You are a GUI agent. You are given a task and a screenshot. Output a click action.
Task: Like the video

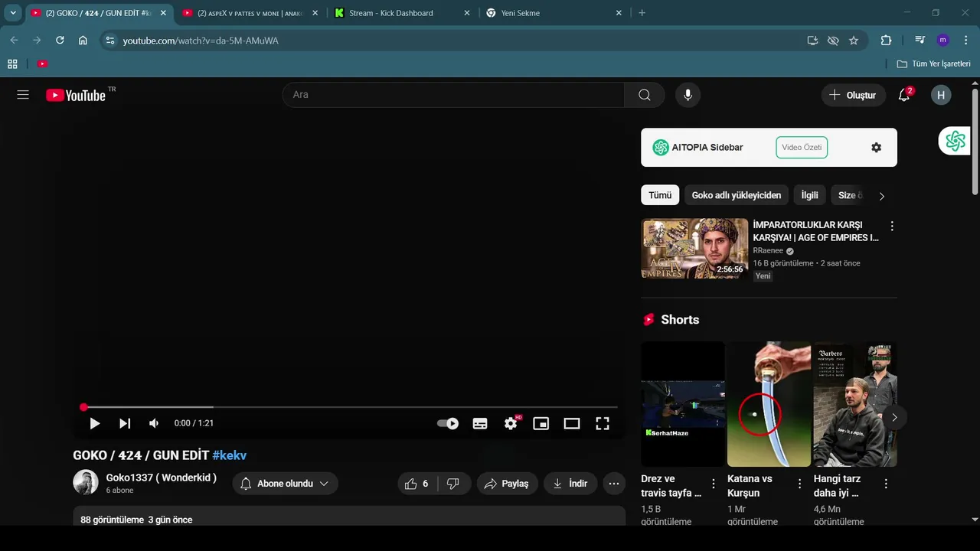click(416, 484)
